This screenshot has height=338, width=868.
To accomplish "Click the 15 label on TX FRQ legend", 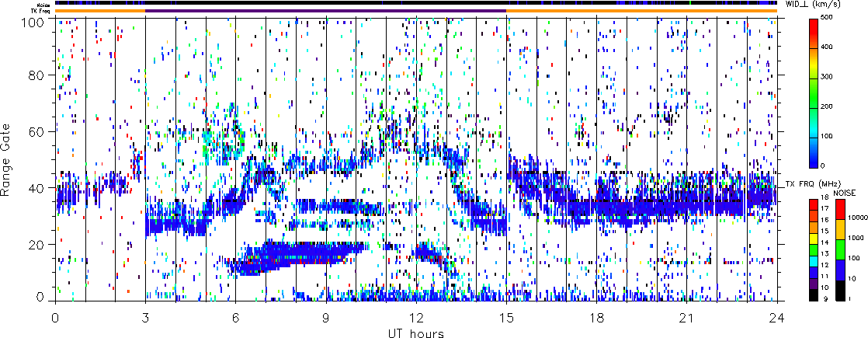I will click(x=825, y=231).
